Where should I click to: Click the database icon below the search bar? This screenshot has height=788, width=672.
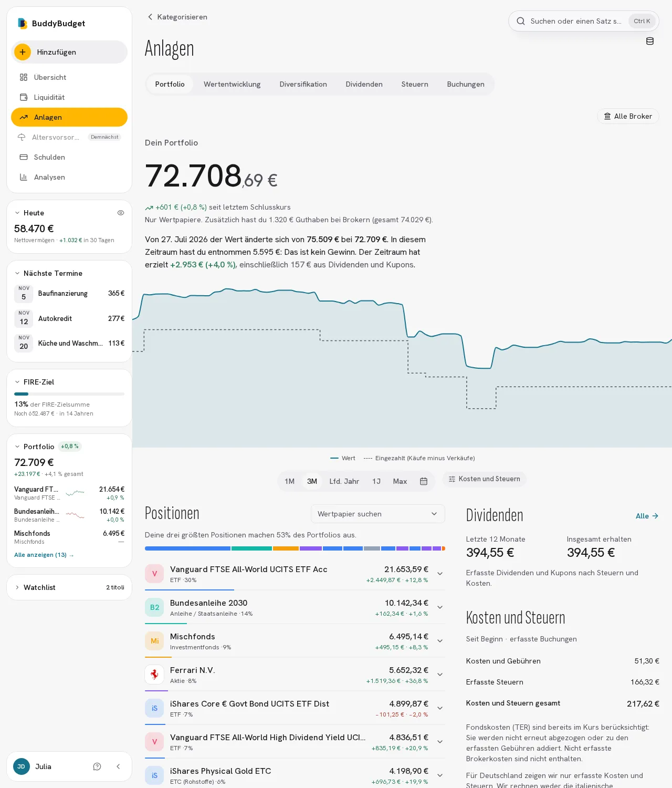pyautogui.click(x=650, y=41)
